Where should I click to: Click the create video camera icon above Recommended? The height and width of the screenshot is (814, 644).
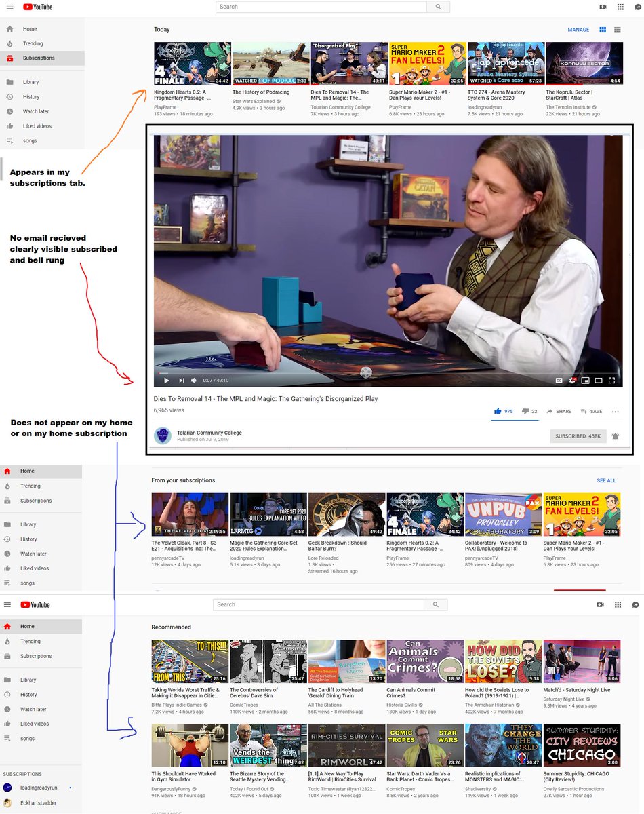(600, 604)
